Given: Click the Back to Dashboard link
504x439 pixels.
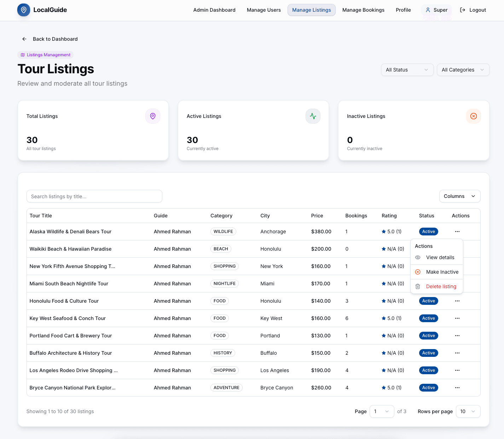Looking at the screenshot, I should click(55, 39).
